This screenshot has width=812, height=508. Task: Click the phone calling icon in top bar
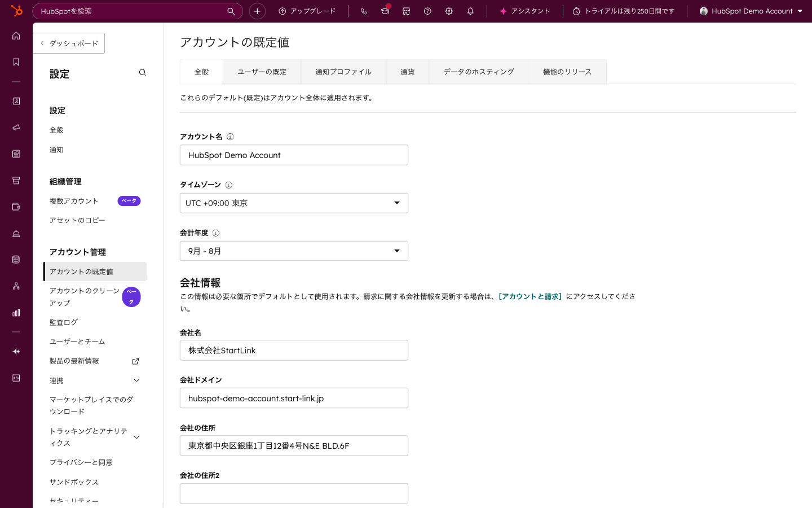coord(364,11)
